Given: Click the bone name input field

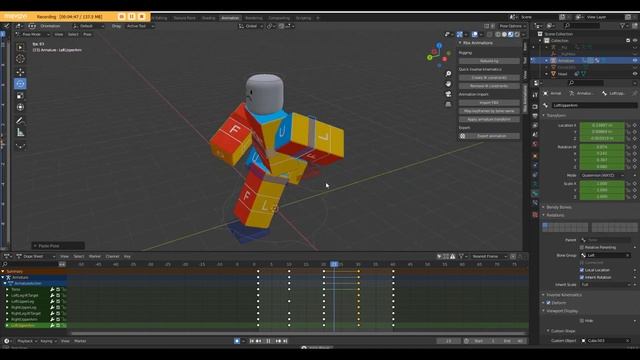Looking at the screenshot, I should point(594,105).
